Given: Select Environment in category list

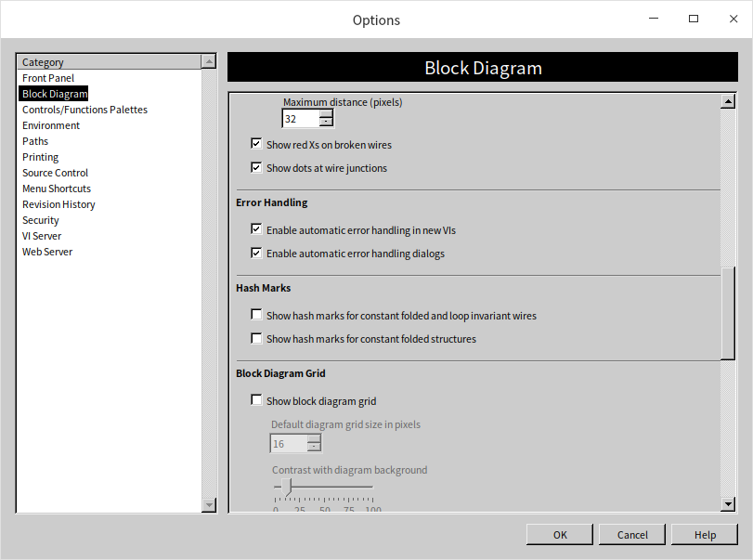Looking at the screenshot, I should coord(51,125).
